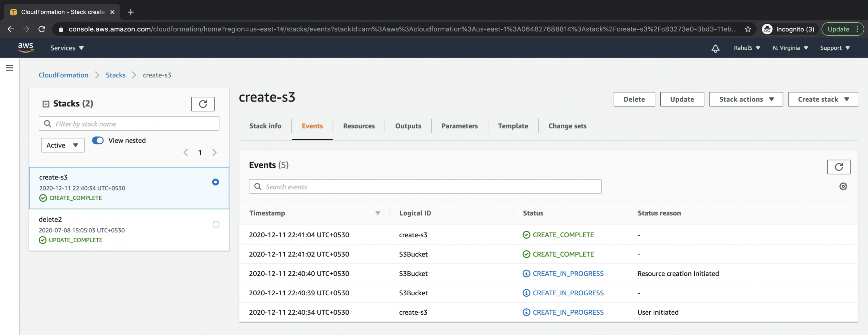Viewport: 868px width, 335px height.
Task: Switch to Template tab
Action: (x=513, y=126)
